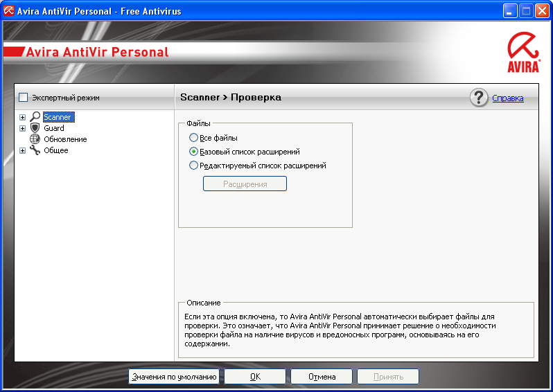
Task: Open the Справка help link
Action: (507, 98)
